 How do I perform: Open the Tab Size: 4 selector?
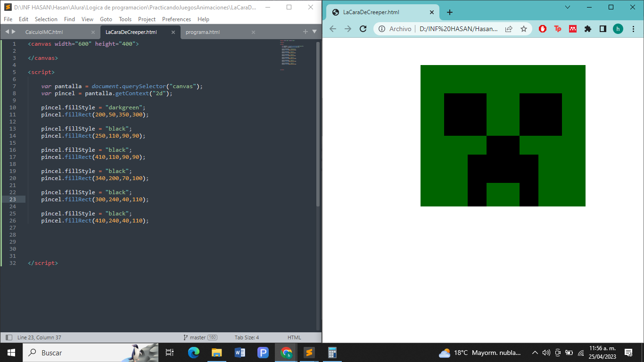[x=247, y=337]
